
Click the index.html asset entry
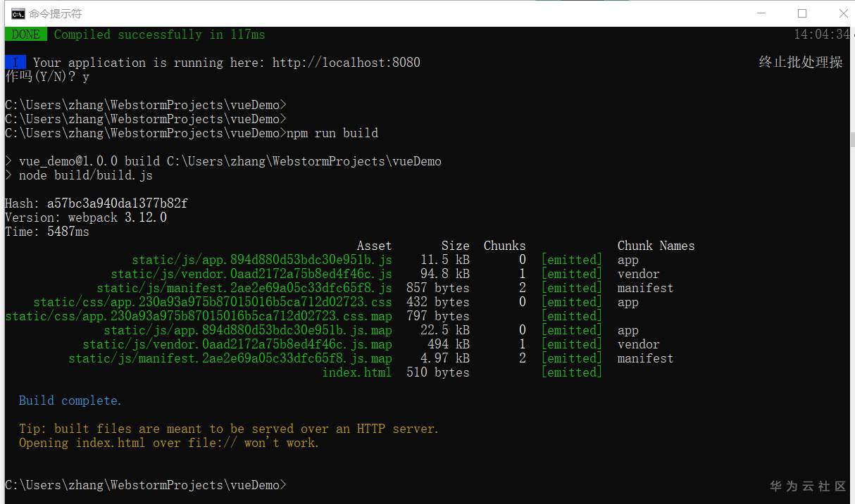point(356,372)
